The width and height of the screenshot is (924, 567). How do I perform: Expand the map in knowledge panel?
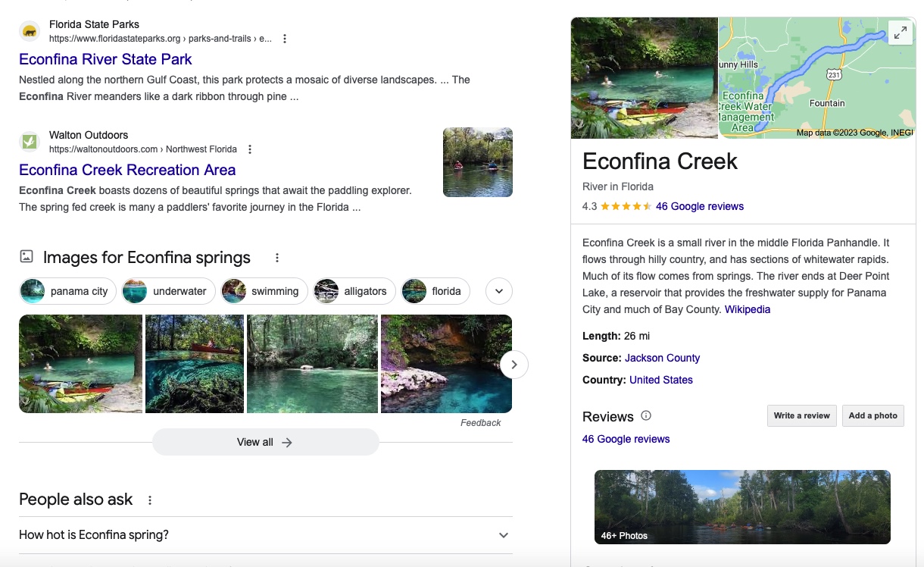tap(900, 33)
